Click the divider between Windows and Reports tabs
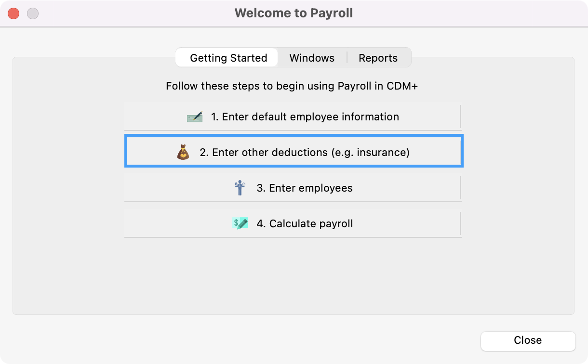This screenshot has height=364, width=588. [x=347, y=58]
